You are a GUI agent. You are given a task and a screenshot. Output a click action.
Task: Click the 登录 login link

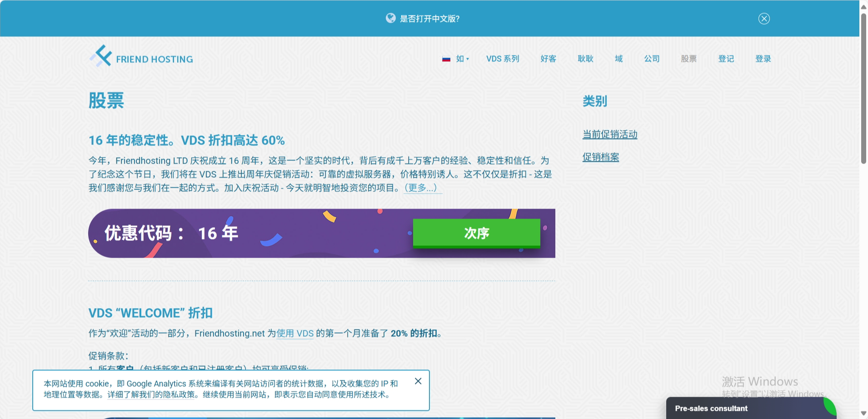(763, 59)
